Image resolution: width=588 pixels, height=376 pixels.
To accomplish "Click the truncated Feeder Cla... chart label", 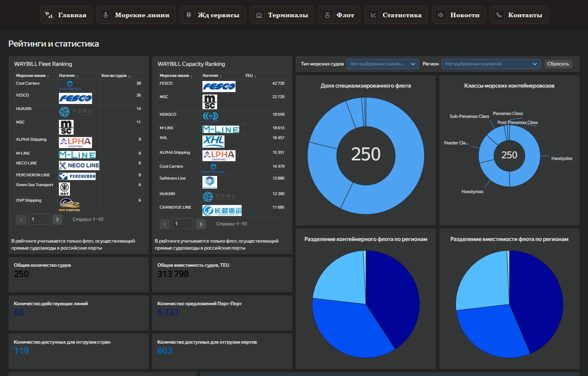I will click(456, 143).
